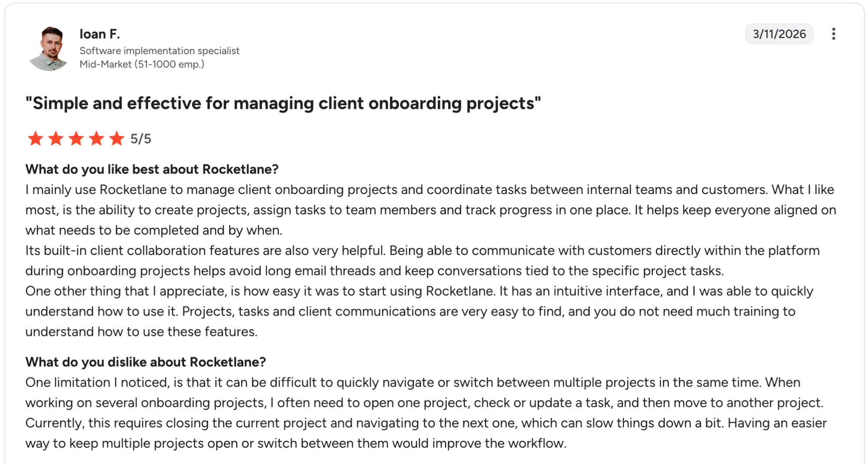
Task: Click the paragraph starting 'One other thing'
Action: pyautogui.click(x=419, y=311)
